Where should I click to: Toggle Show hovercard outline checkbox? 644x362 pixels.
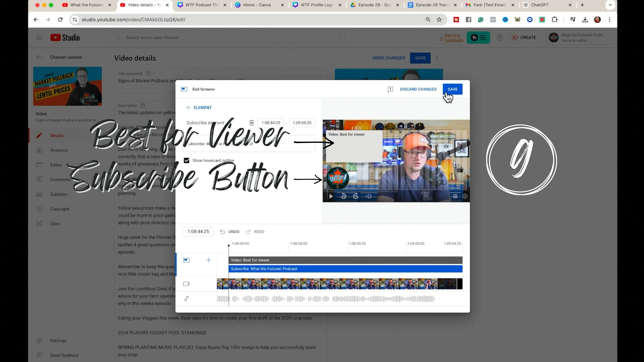coord(187,160)
